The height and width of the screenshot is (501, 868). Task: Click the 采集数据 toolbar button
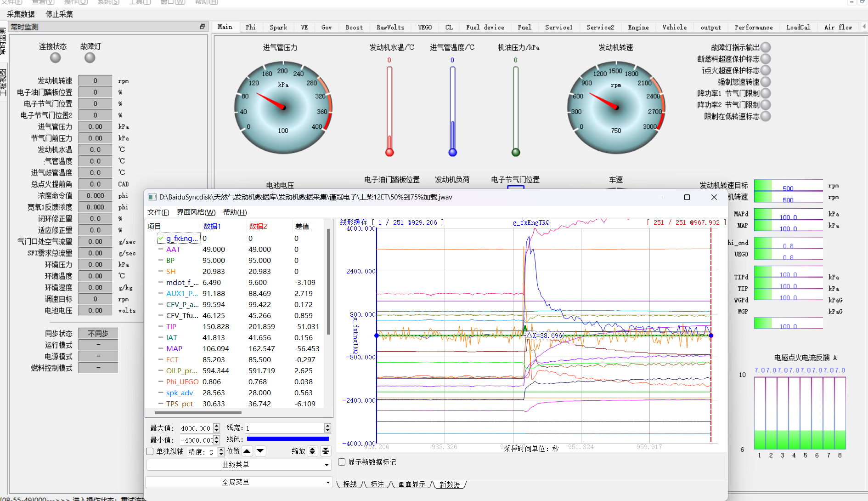pos(21,14)
